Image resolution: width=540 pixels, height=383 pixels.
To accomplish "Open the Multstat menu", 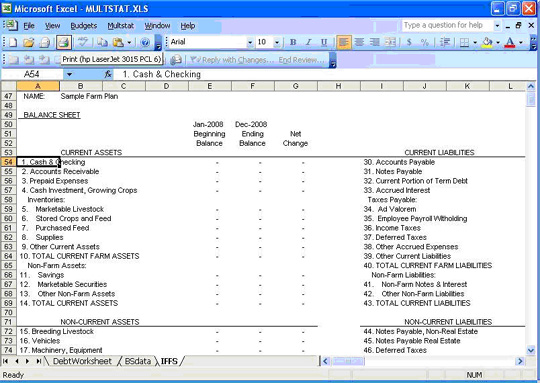I will tap(121, 26).
